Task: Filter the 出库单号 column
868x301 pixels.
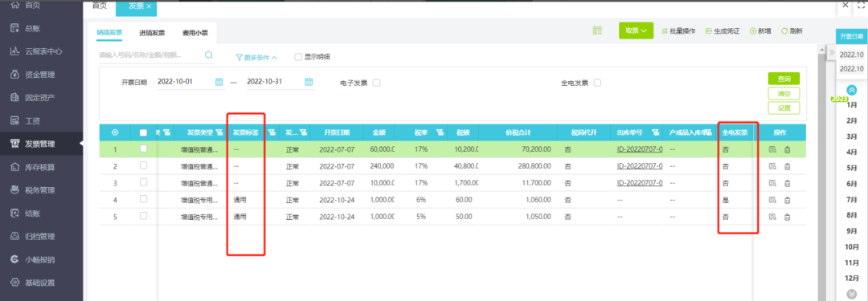Action: coord(656,132)
